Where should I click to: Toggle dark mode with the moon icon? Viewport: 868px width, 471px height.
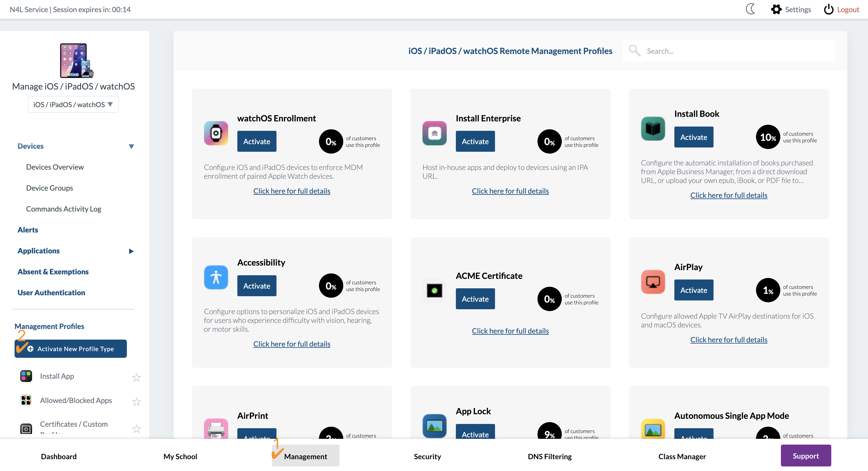(751, 9)
